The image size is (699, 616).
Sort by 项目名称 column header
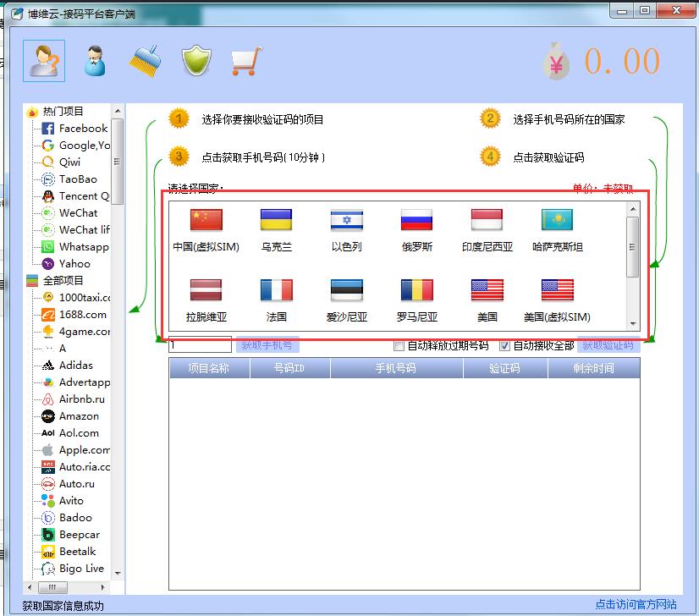point(209,368)
